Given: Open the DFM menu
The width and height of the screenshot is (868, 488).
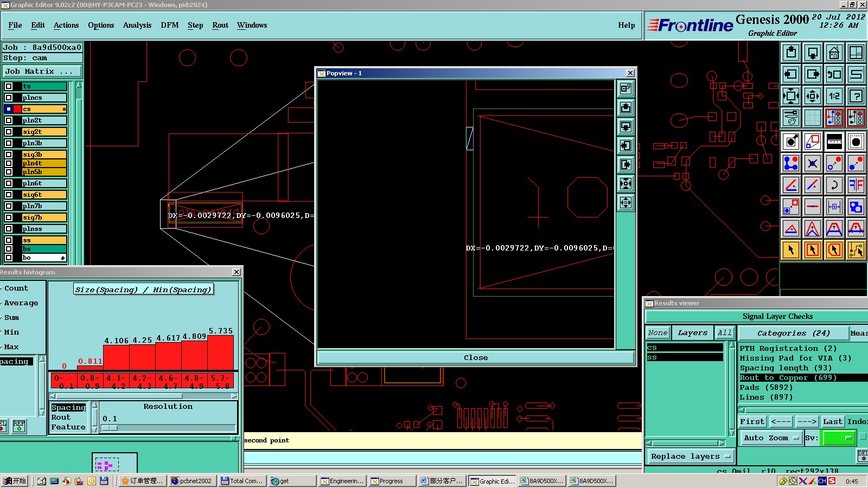Looking at the screenshot, I should (x=169, y=25).
